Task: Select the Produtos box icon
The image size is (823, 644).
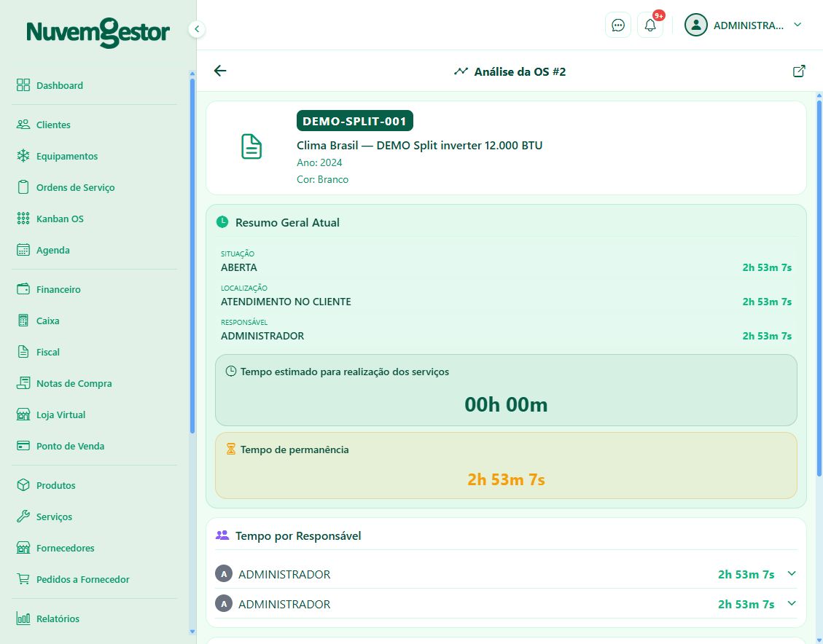Action: pos(23,485)
